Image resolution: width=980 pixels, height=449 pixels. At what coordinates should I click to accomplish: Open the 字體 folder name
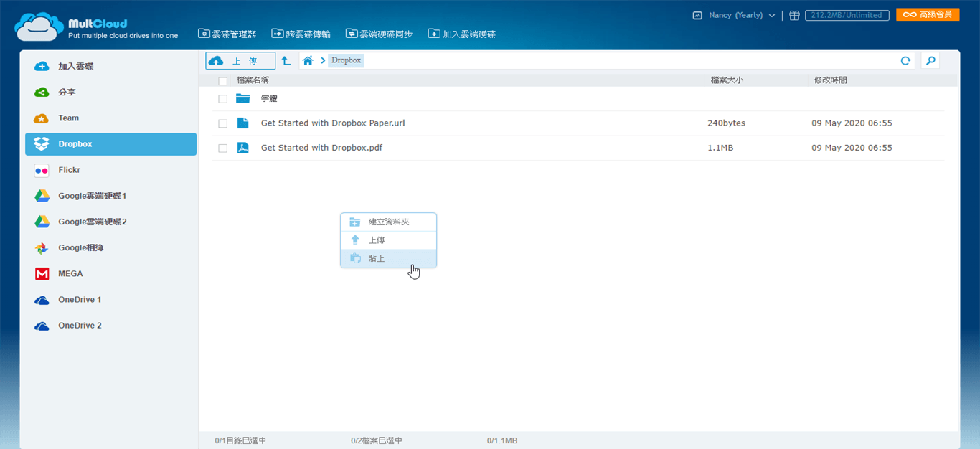[x=269, y=99]
